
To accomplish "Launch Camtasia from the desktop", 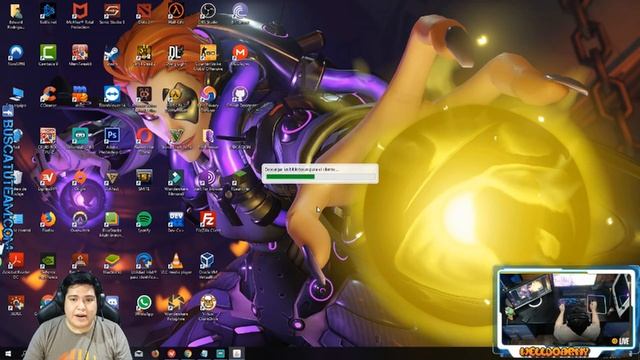I will [x=48, y=56].
